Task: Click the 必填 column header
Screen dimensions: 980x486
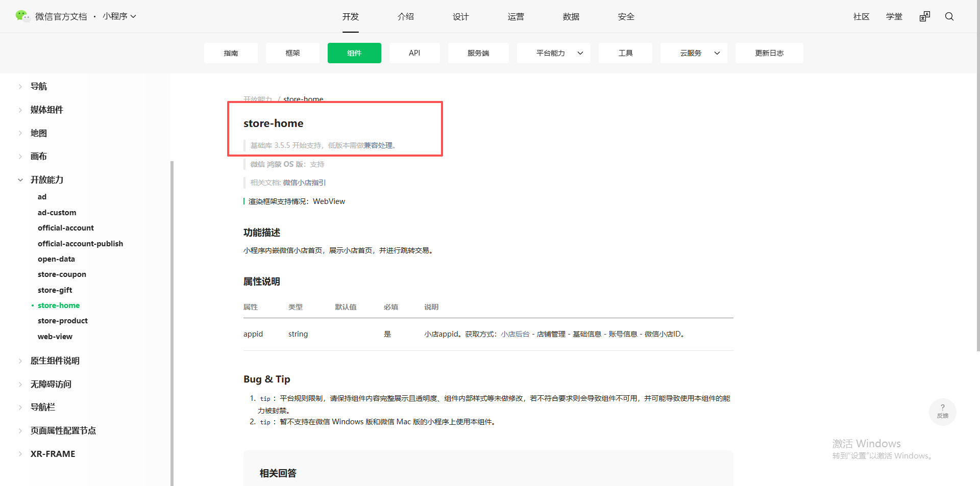Action: click(x=391, y=307)
